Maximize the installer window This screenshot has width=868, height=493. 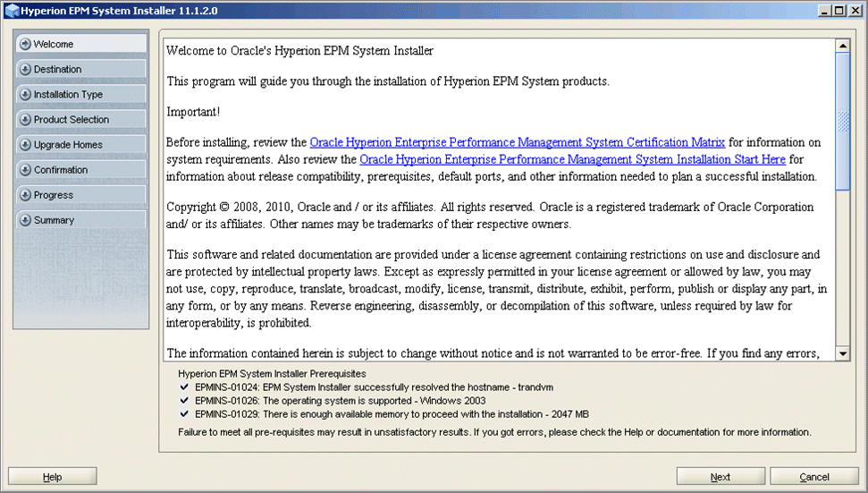(x=839, y=11)
